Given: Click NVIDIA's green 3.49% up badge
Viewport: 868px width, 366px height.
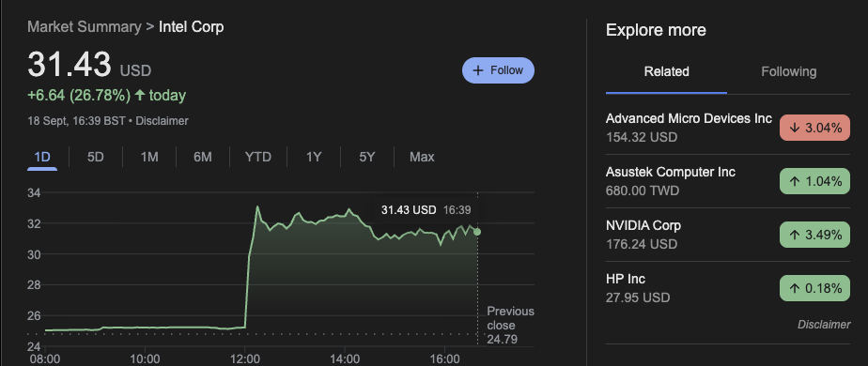Looking at the screenshot, I should pyautogui.click(x=814, y=235).
